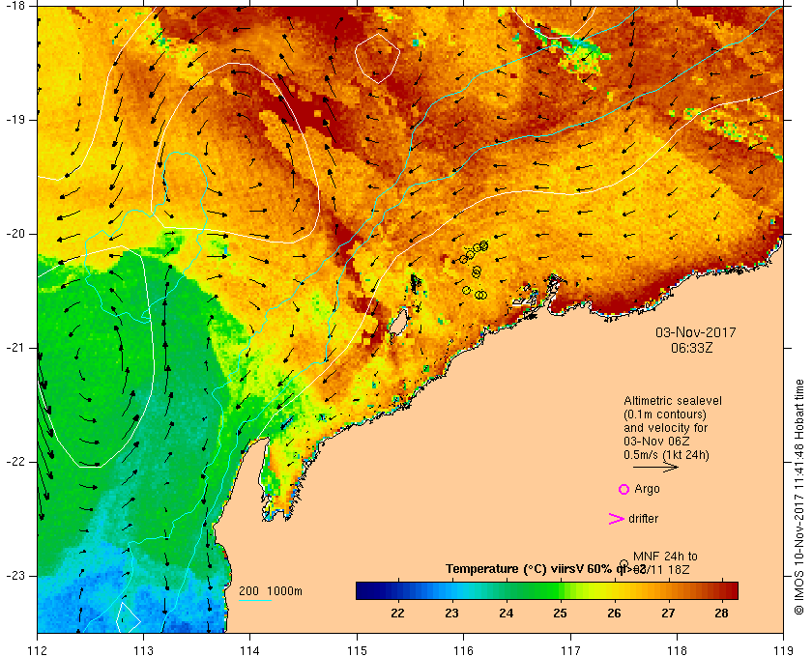
Task: Click the 'Altimetric sealevel' legend line
Action: pos(673,401)
